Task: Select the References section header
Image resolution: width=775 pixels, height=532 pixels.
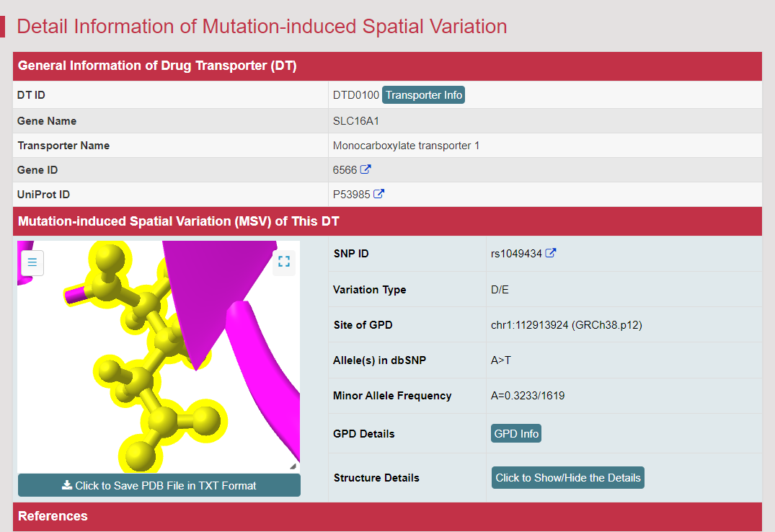Action: (53, 516)
